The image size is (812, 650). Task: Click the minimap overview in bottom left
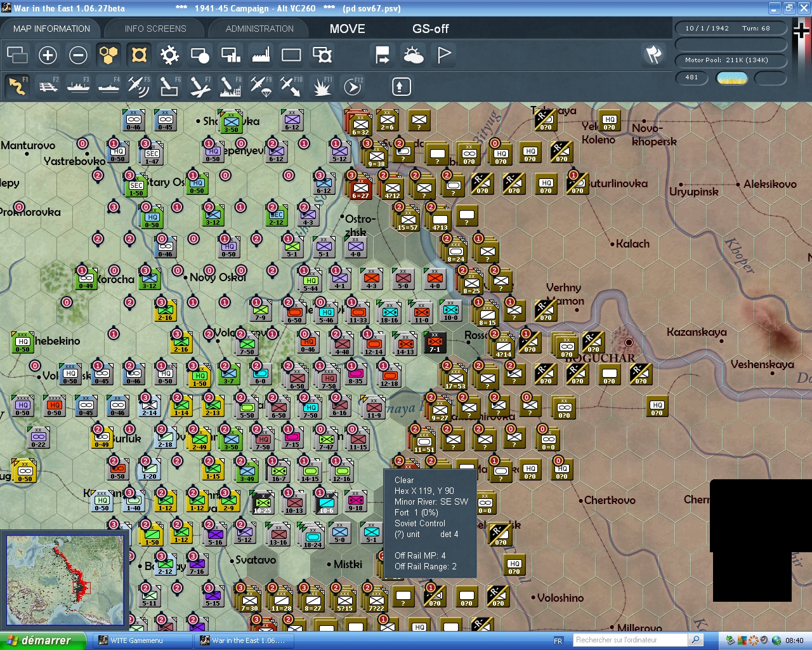65,580
